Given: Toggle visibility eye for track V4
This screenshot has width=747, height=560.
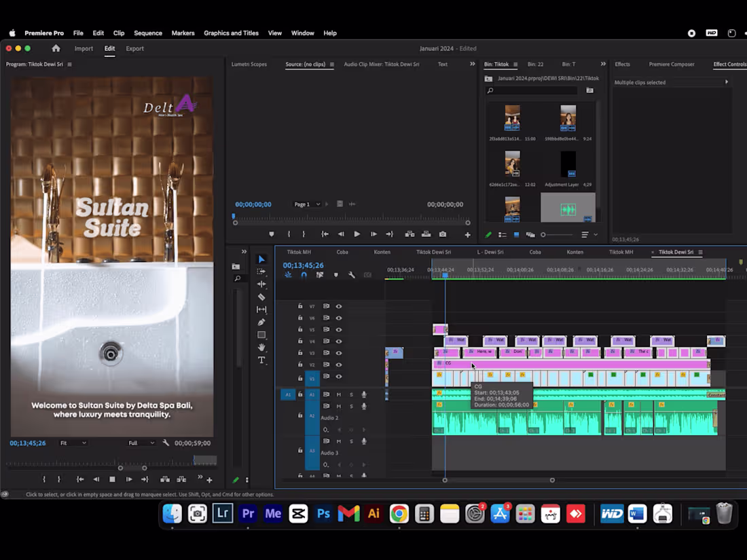Looking at the screenshot, I should [339, 341].
